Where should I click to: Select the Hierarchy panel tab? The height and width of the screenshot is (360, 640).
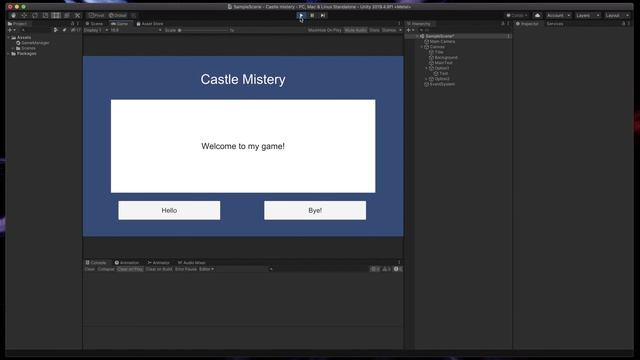click(419, 24)
